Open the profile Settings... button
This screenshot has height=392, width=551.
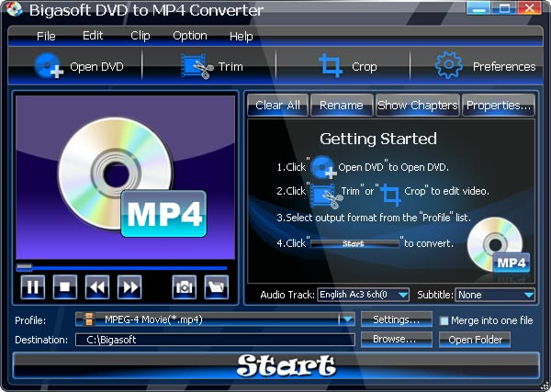[x=397, y=319]
